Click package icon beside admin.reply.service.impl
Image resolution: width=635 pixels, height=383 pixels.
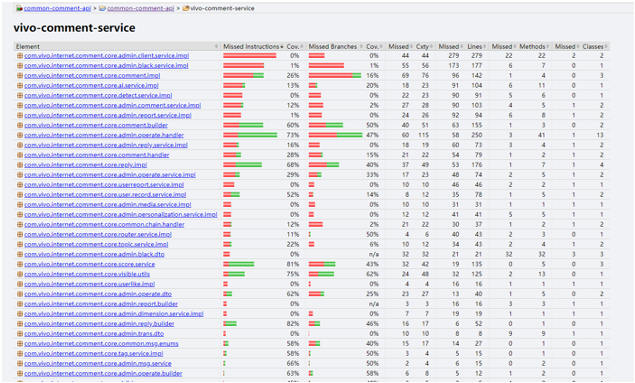19,145
